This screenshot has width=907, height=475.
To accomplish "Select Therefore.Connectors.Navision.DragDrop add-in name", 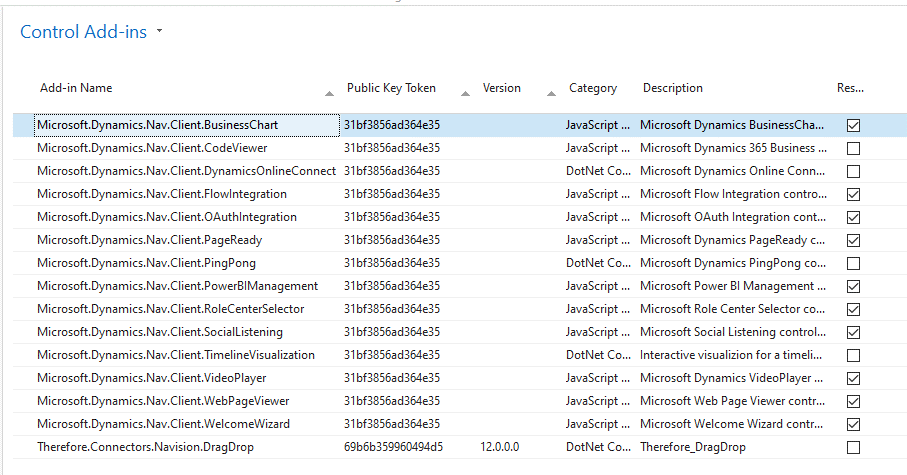I will 145,447.
